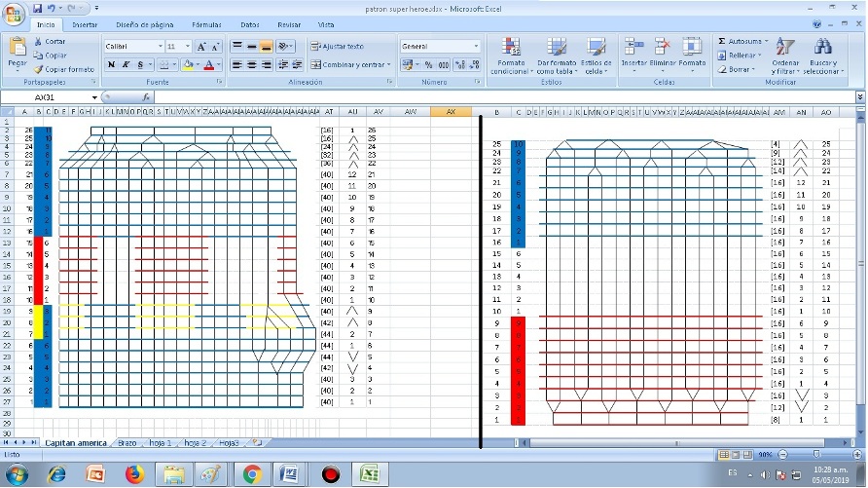The image size is (868, 488).
Task: Open the Brazo worksheet tab
Action: coord(127,443)
